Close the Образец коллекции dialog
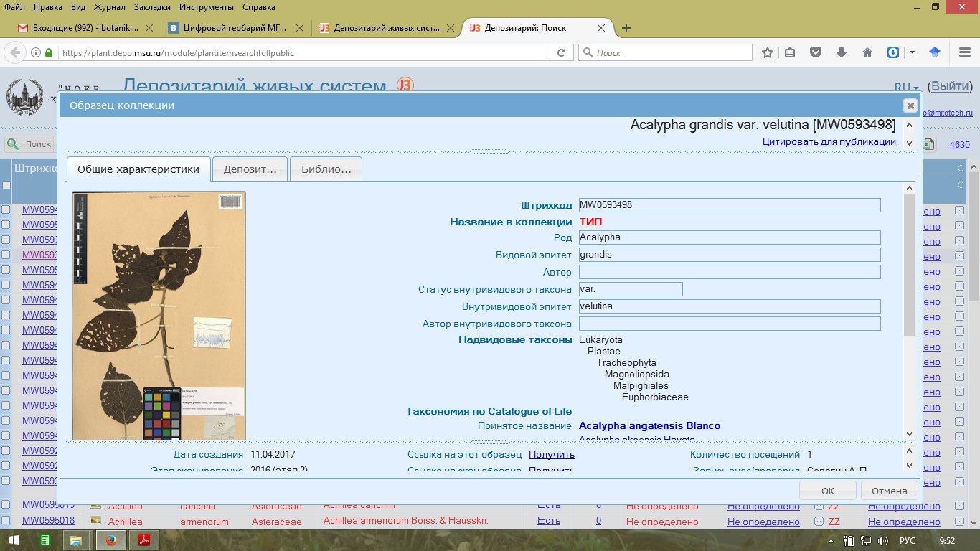Screen dimensions: 980x551 (910, 105)
